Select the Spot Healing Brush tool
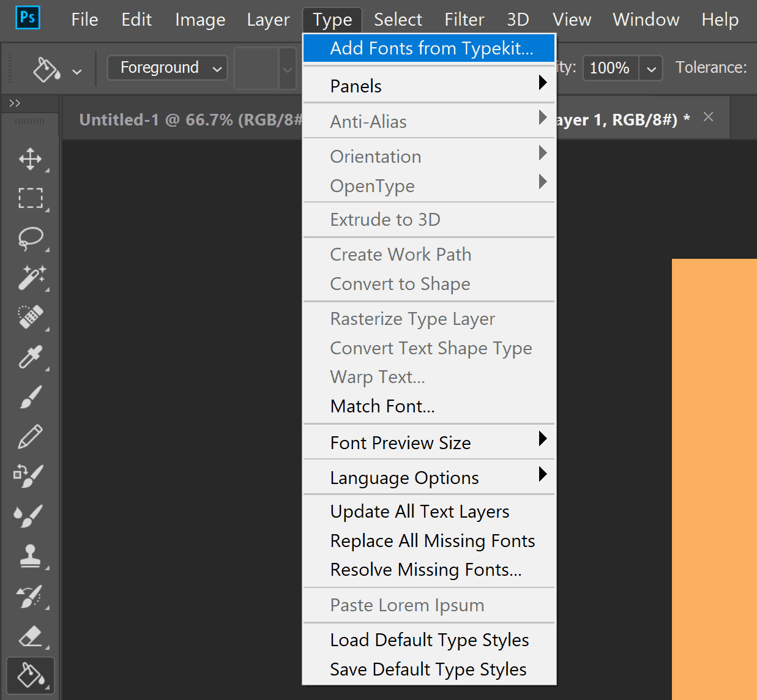This screenshot has width=757, height=700. pos(30,317)
